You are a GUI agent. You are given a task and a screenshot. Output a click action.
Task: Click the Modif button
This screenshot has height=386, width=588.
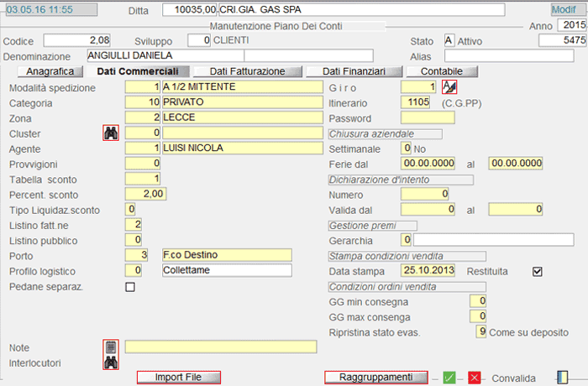click(x=563, y=9)
